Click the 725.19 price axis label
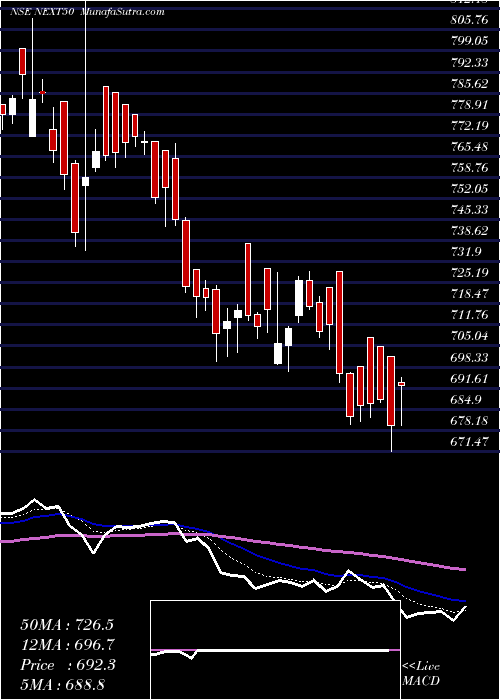500x700 pixels. [468, 273]
